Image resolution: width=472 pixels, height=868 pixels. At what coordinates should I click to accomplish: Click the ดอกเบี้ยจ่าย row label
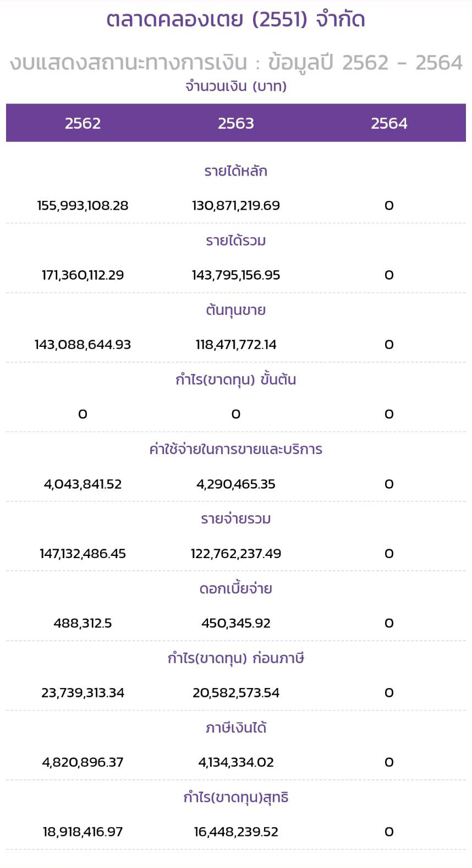235,588
